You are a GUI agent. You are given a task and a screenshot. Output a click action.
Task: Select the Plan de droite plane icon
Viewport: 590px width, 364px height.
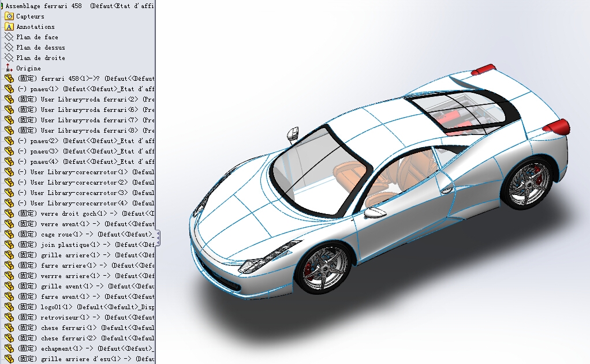coord(9,58)
